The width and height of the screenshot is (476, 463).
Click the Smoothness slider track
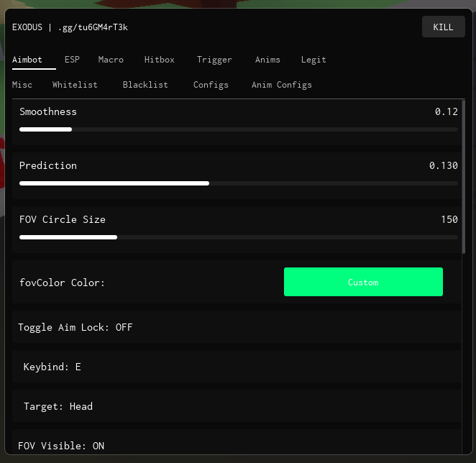click(238, 129)
